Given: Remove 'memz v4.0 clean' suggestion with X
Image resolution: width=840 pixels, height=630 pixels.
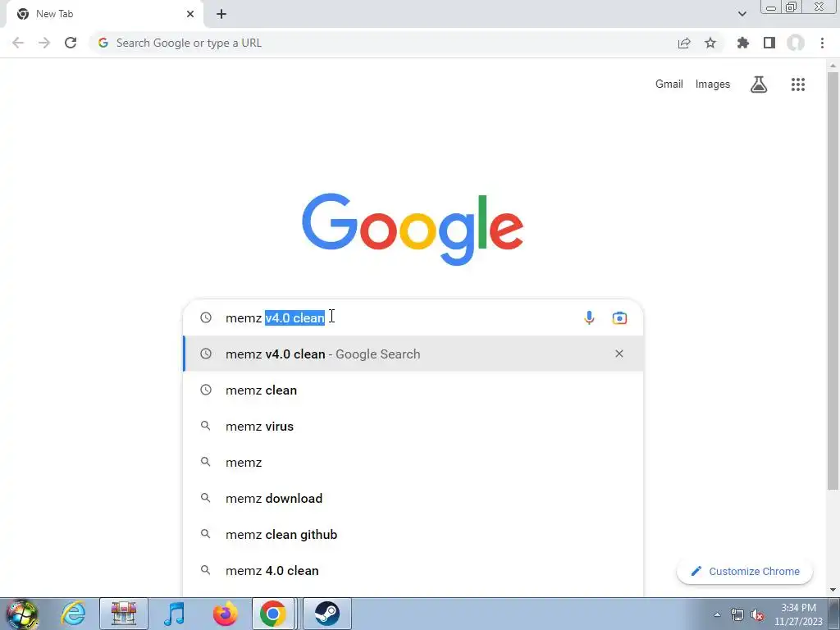Looking at the screenshot, I should [x=619, y=354].
